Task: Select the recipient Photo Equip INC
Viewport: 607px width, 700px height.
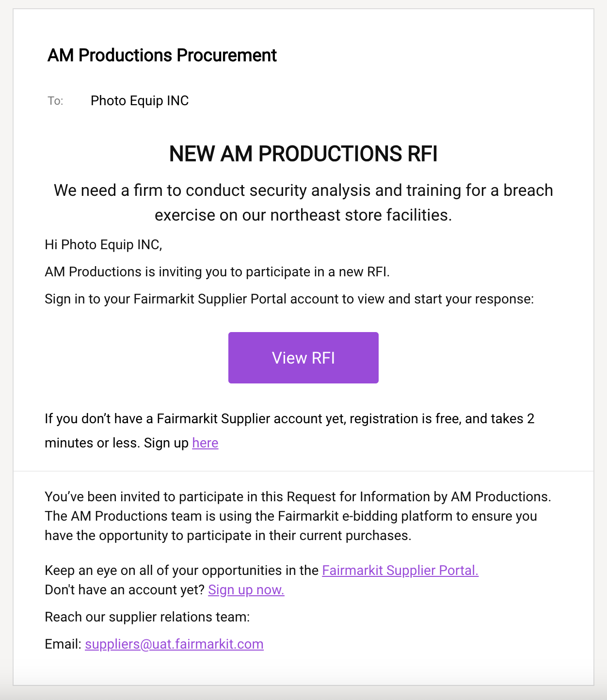Action: click(140, 101)
